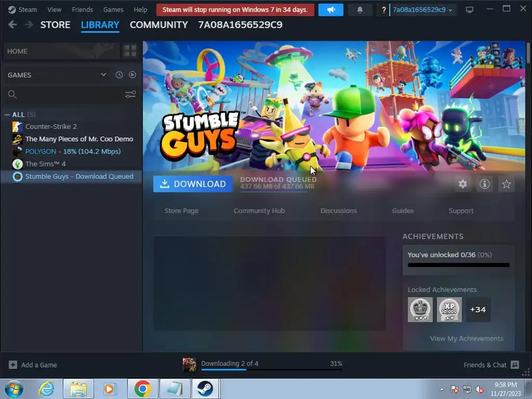
Task: Open the Steam menu
Action: [28, 9]
